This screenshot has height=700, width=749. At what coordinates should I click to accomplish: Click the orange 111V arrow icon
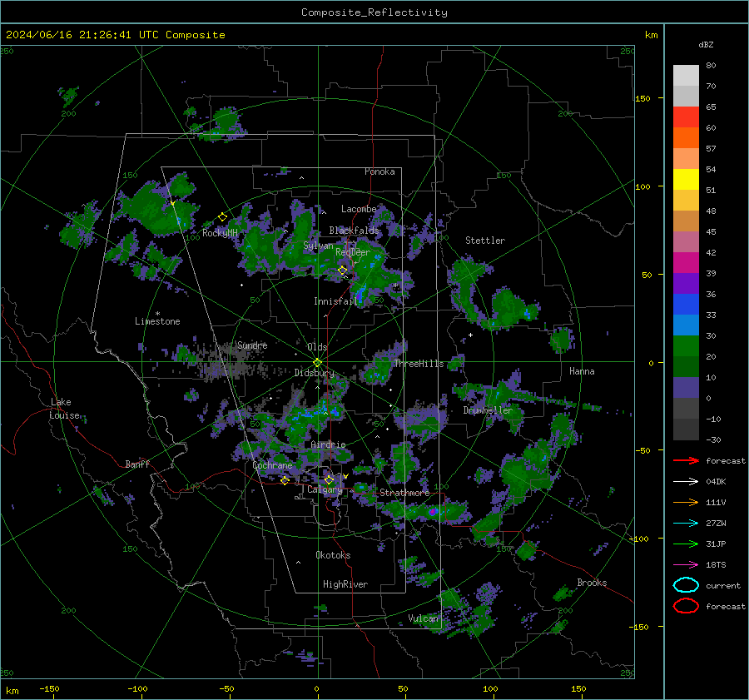(x=686, y=502)
